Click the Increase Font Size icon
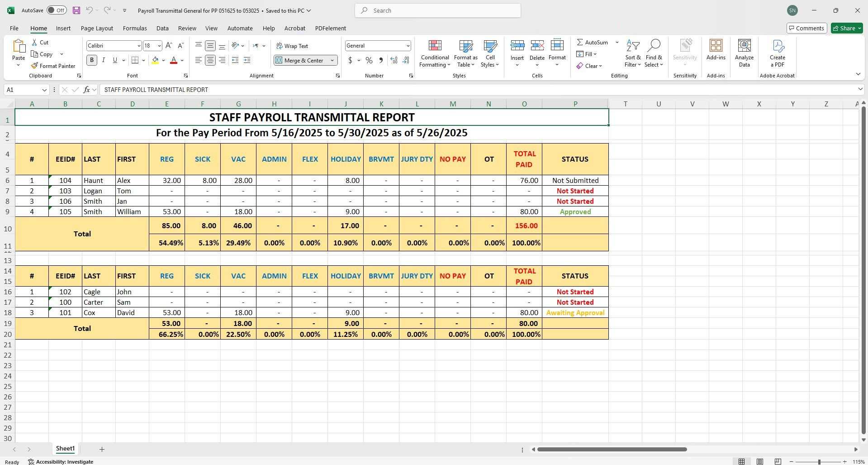 point(169,46)
